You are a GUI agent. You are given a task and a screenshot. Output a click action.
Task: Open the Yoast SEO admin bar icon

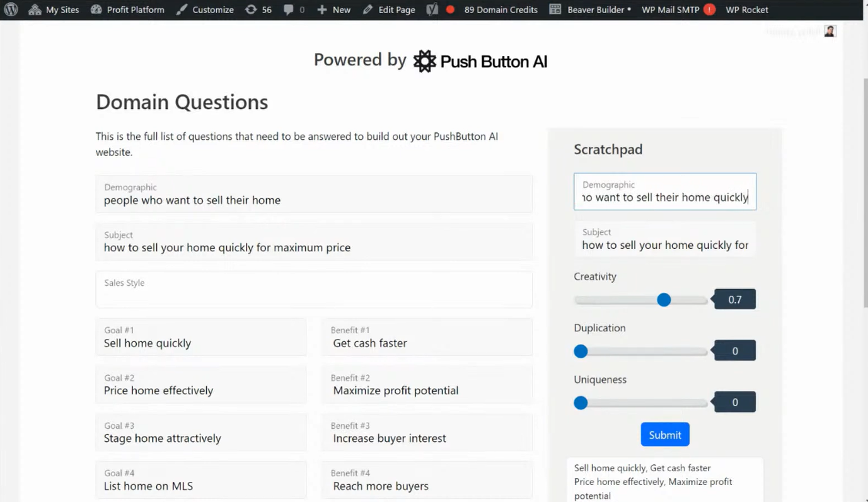(x=432, y=9)
